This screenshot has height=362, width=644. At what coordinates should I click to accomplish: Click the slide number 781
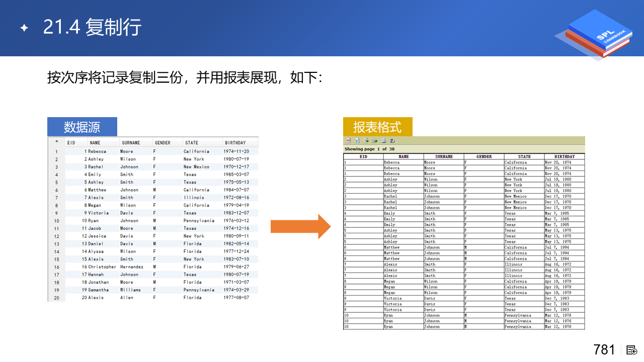click(604, 350)
